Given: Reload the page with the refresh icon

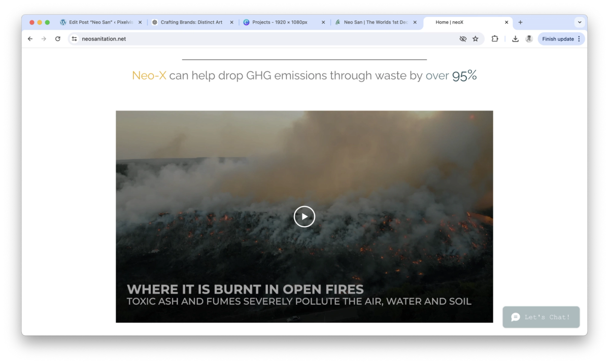Looking at the screenshot, I should click(x=58, y=39).
